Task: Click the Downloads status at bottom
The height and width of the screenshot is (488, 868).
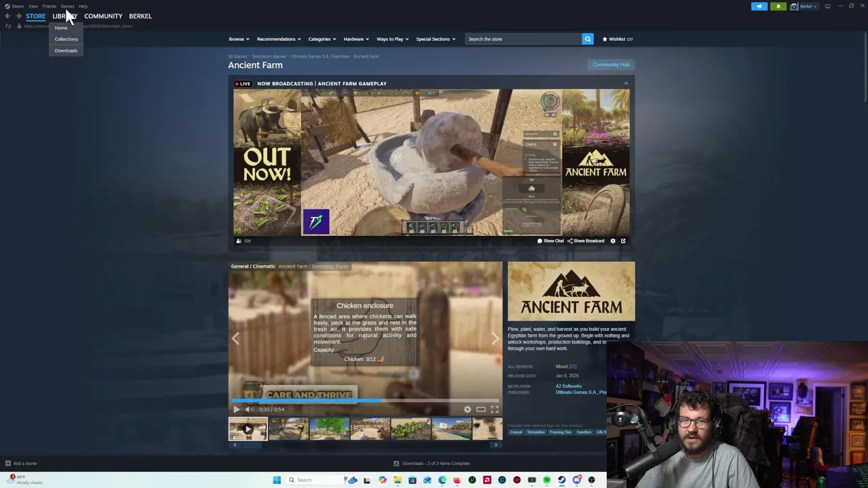Action: click(x=431, y=464)
